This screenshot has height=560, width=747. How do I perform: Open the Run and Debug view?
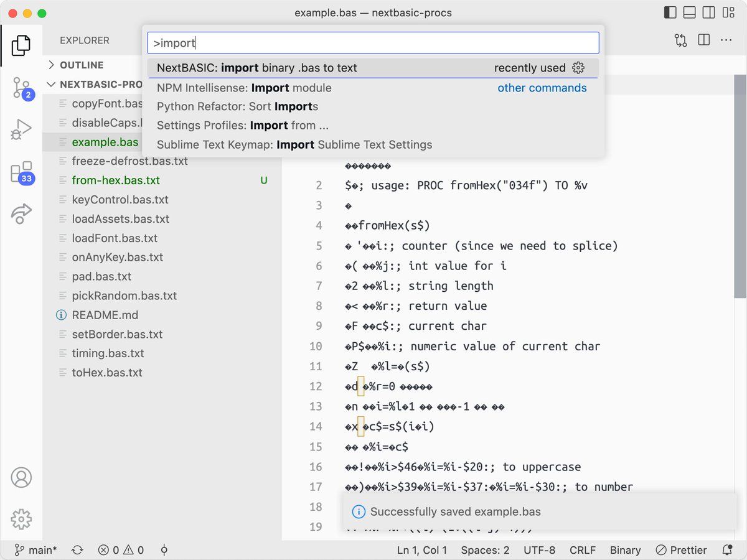coord(21,130)
